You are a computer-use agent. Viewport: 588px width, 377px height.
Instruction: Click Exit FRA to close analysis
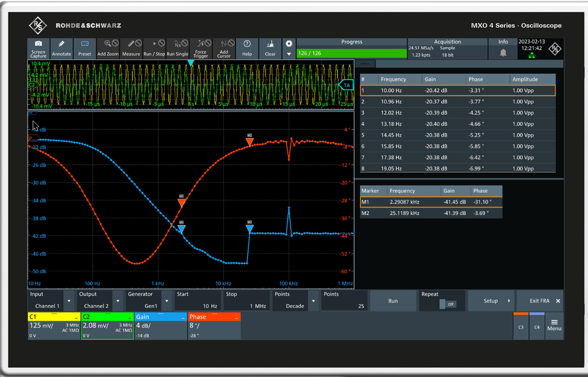(540, 301)
